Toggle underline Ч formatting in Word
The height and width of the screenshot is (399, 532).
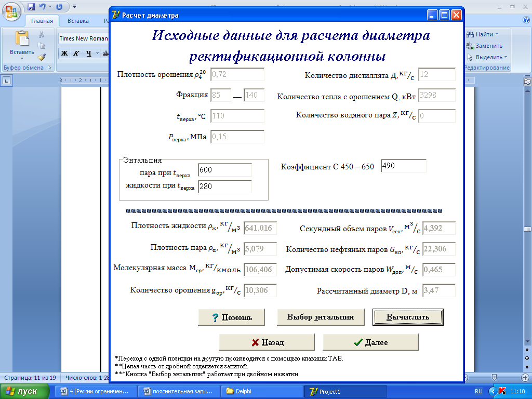(x=88, y=54)
